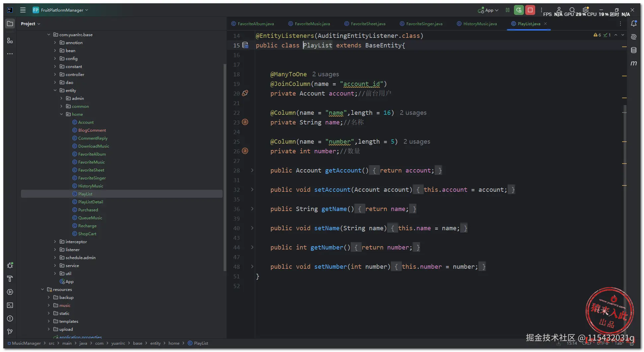Show more tool windows in left sidebar
This screenshot has height=352, width=644.
[x=10, y=54]
